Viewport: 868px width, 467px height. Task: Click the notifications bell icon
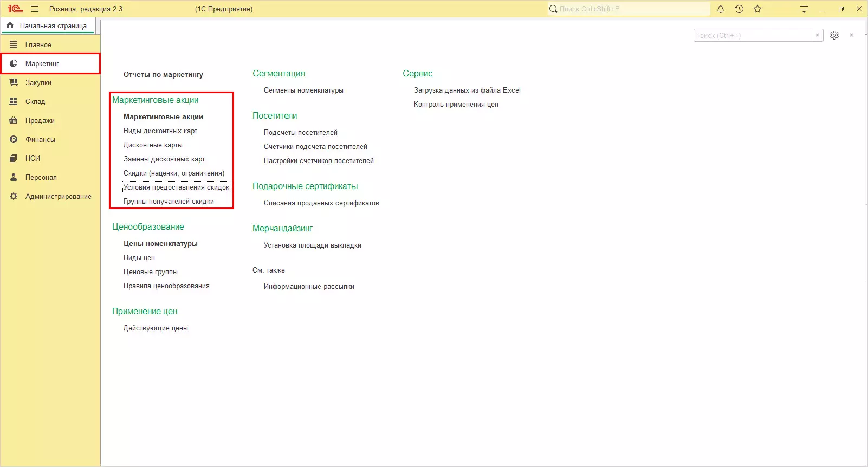[x=721, y=9]
